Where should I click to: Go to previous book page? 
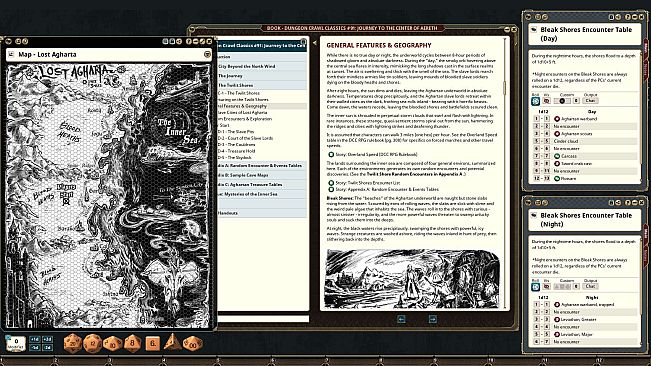401,319
